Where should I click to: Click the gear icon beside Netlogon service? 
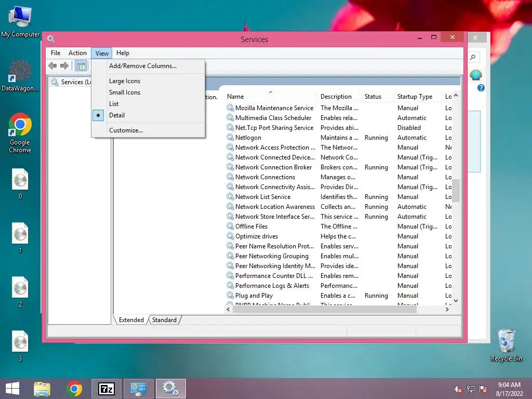click(x=230, y=137)
